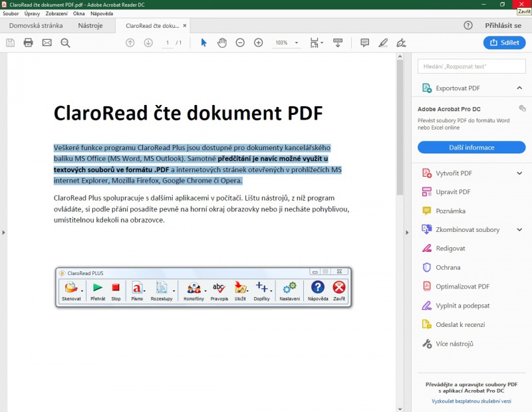Start the Redigovat tool
The height and width of the screenshot is (412, 532).
[x=451, y=249]
